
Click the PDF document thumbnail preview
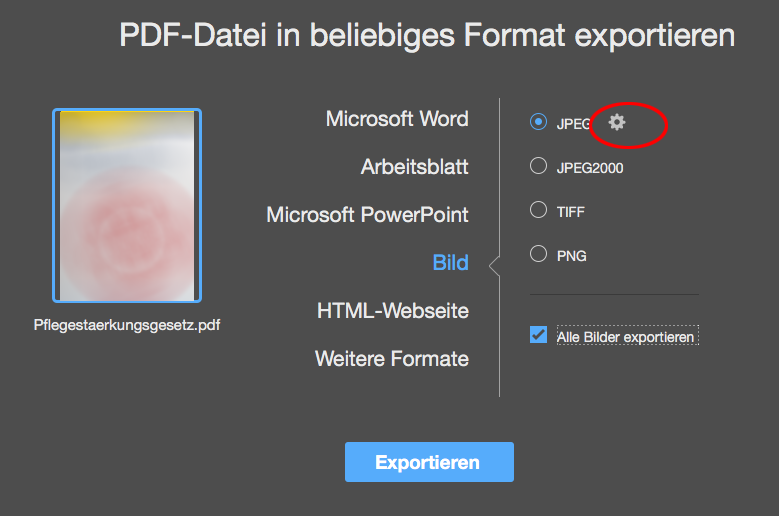(127, 206)
